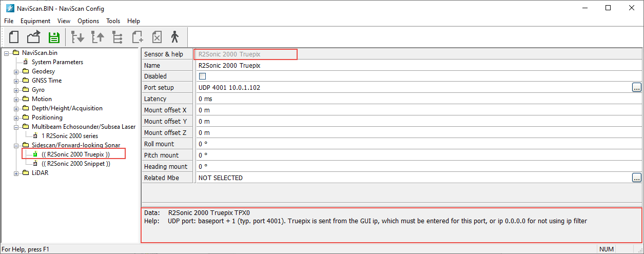Click the NaviScan app icon in title bar
Image resolution: width=644 pixels, height=254 pixels.
[9, 8]
